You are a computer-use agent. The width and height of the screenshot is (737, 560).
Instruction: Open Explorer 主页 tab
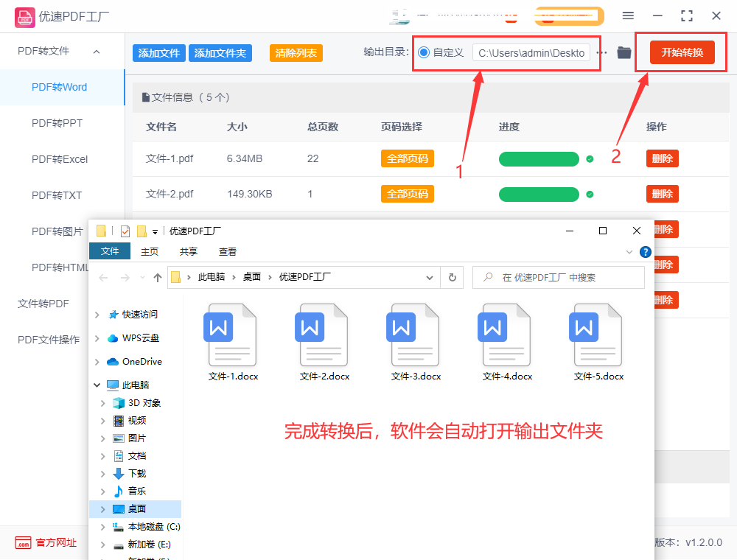point(150,252)
